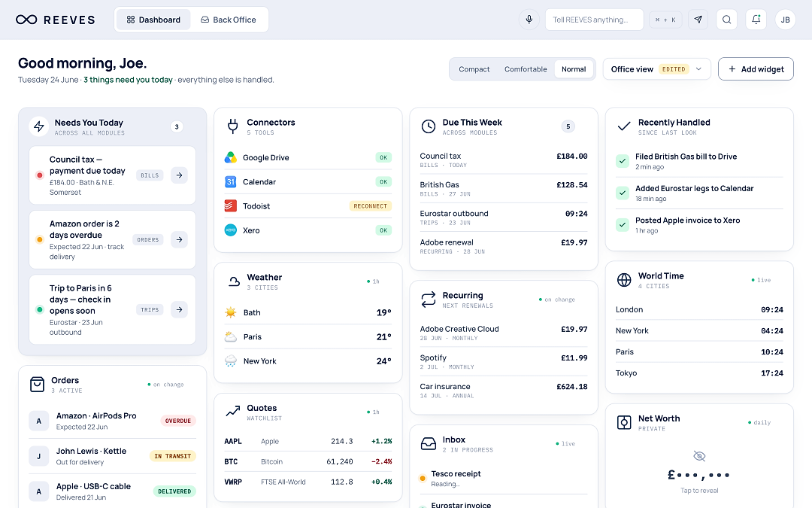Open Amazon order overdue item arrow
This screenshot has height=508, width=812.
coord(179,239)
